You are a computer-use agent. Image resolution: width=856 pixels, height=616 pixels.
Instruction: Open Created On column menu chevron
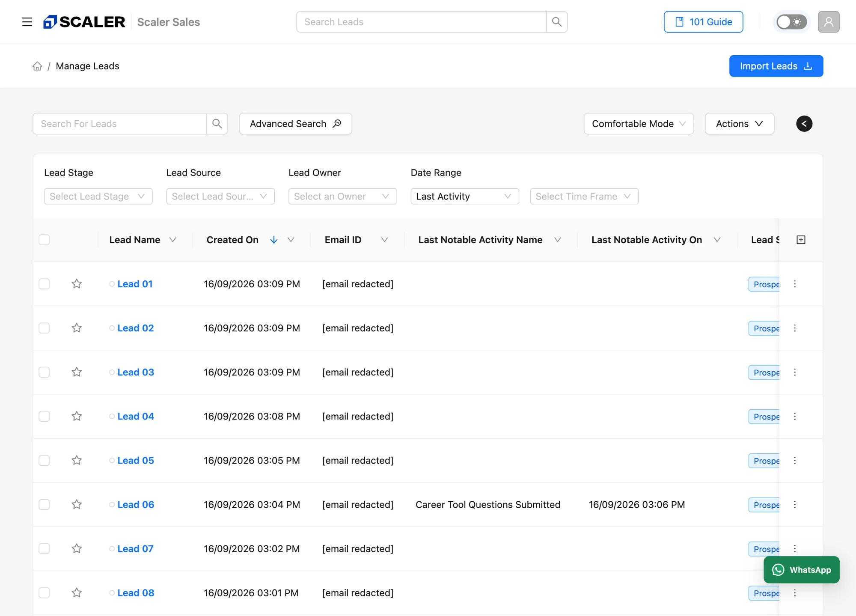[x=291, y=240]
